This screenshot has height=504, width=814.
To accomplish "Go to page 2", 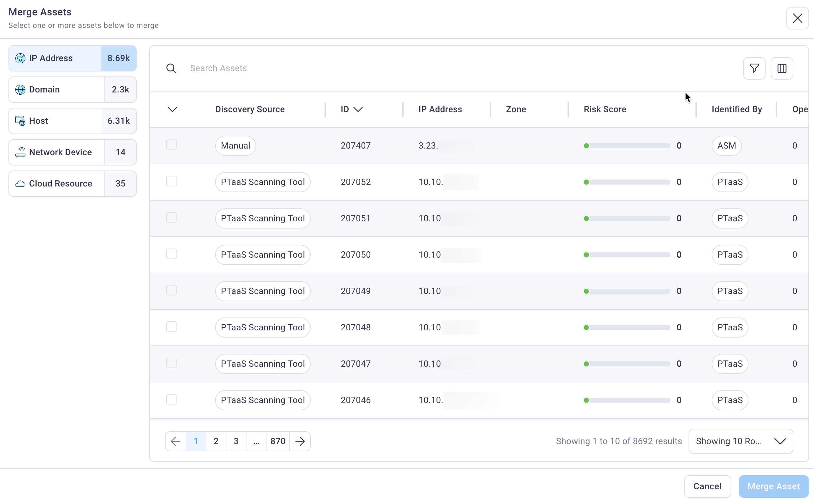I will [x=216, y=441].
